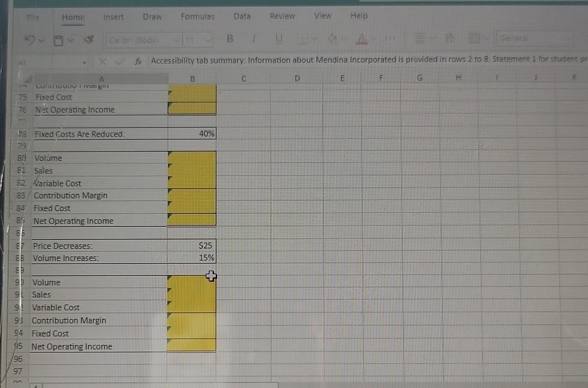Toggle Underline formatting

(279, 39)
